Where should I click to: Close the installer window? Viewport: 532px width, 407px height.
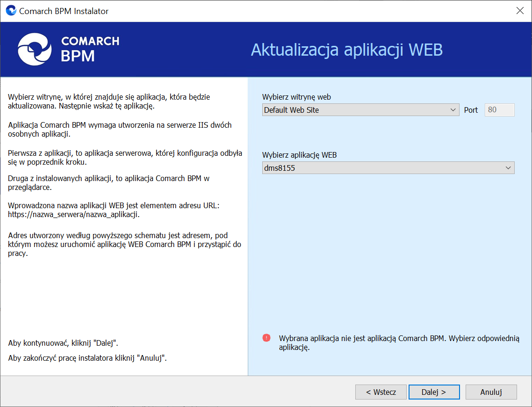tap(519, 10)
